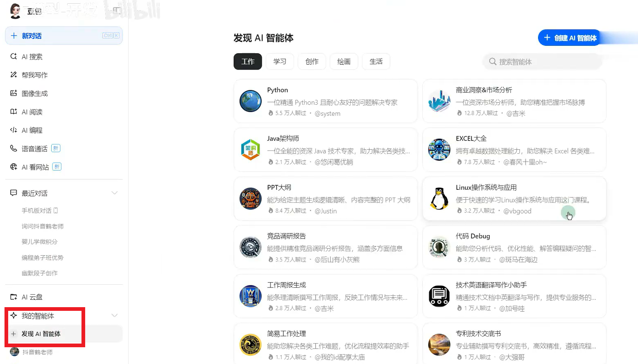Click the 专利技术交底书 title
The image size is (638, 364).
[478, 334]
